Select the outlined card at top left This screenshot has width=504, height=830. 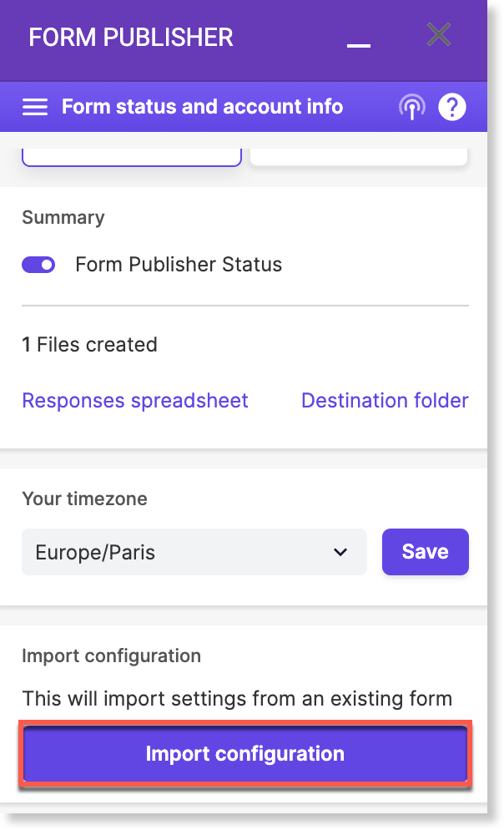132,158
